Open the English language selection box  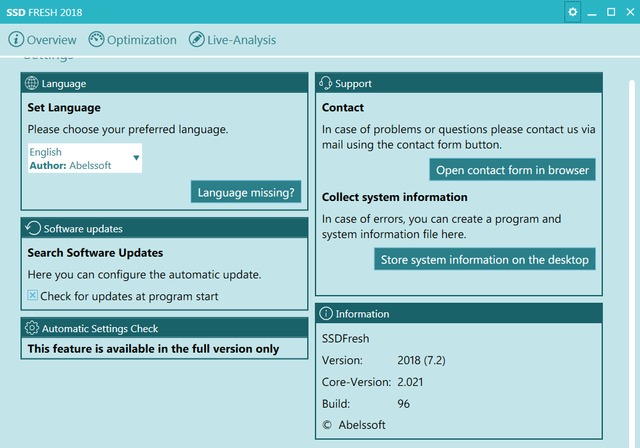click(80, 158)
